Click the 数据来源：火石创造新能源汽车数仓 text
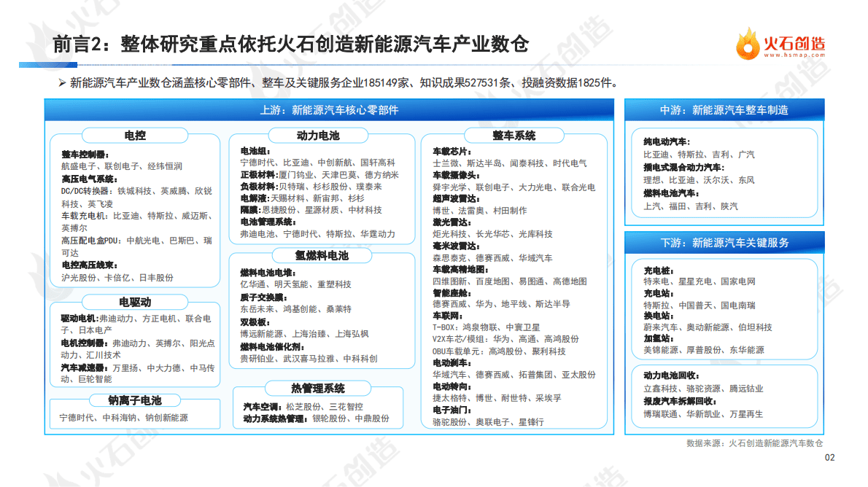868x487 pixels. (756, 443)
